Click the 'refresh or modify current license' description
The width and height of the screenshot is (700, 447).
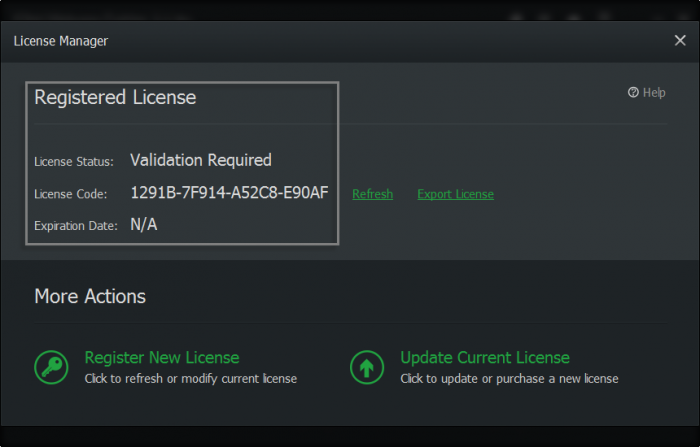coord(190,379)
